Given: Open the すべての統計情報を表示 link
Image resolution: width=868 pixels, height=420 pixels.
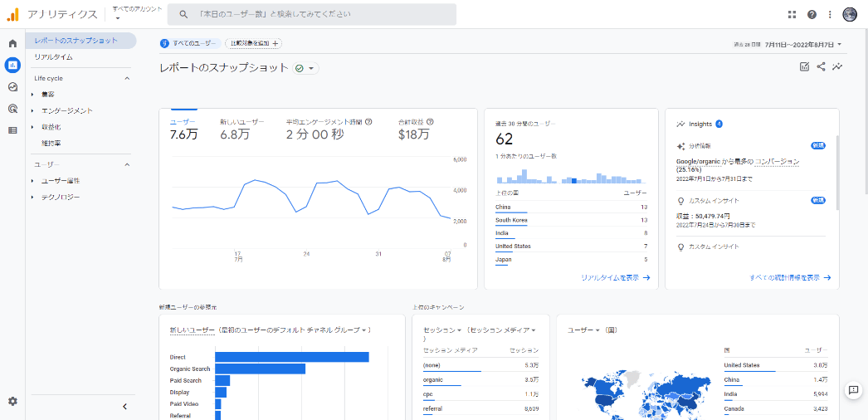Looking at the screenshot, I should (791, 278).
